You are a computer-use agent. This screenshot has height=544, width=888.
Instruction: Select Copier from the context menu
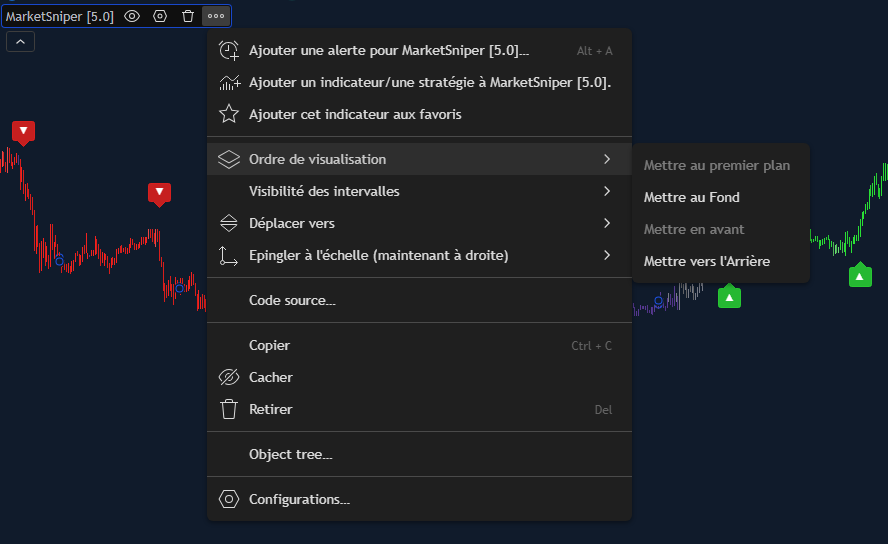pos(270,345)
